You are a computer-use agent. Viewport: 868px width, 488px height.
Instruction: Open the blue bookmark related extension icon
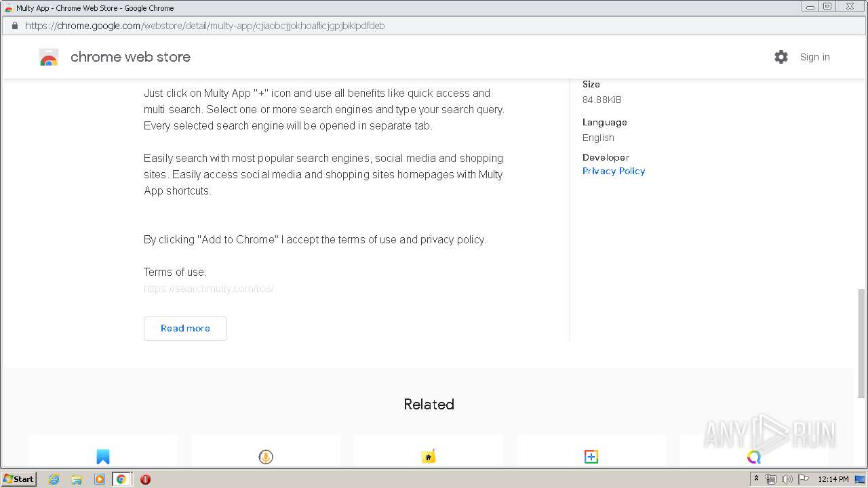coord(103,457)
